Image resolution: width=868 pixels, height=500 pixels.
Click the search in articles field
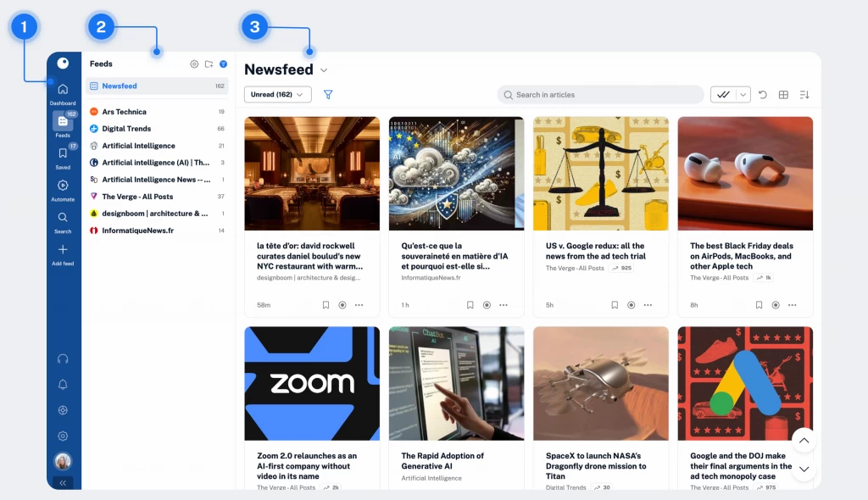[600, 94]
